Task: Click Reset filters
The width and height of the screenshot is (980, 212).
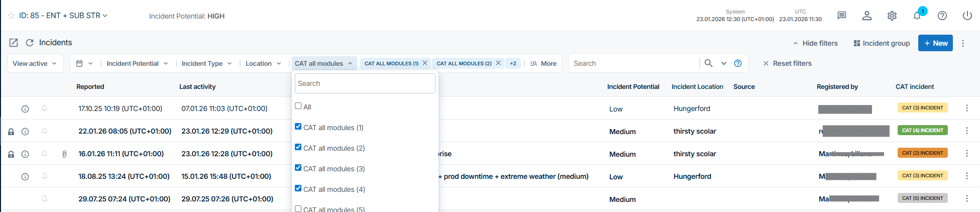Action: tap(787, 63)
